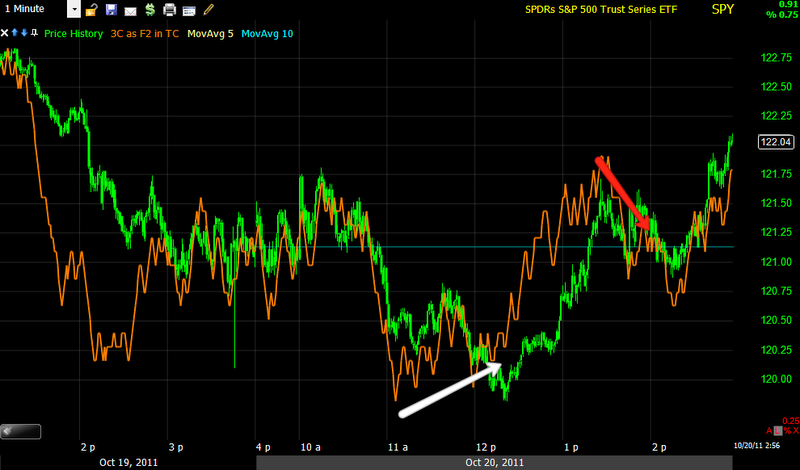Toggle the highlighted L log scale button

778,431
